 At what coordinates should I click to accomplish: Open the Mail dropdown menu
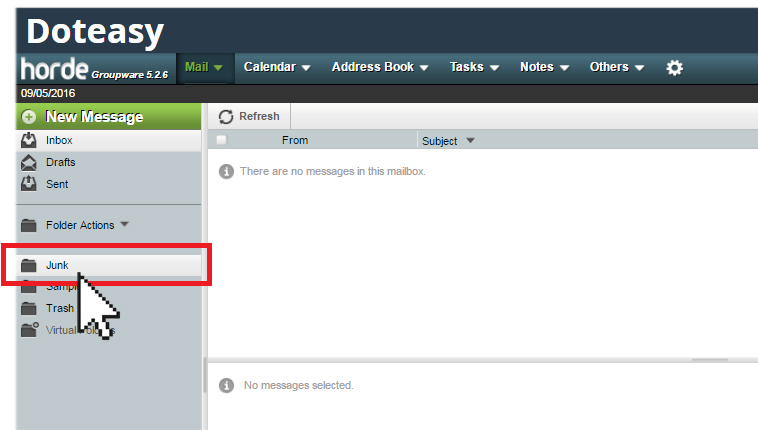(x=204, y=67)
